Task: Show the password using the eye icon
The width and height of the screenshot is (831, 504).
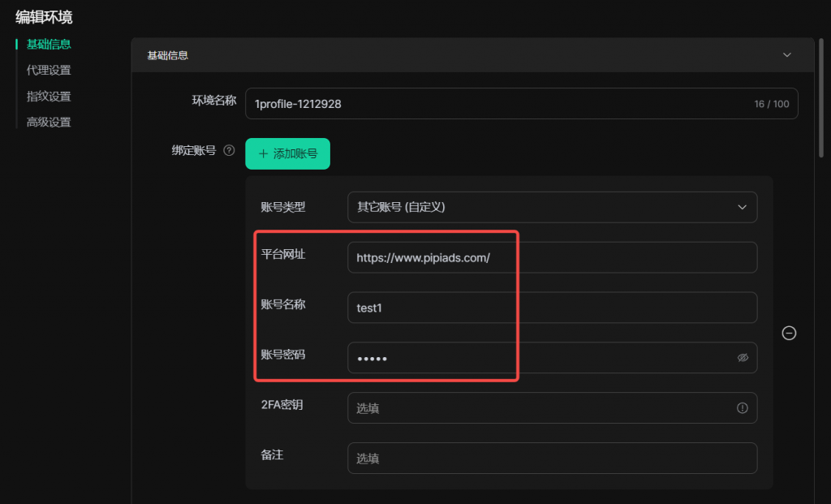Action: [x=742, y=358]
